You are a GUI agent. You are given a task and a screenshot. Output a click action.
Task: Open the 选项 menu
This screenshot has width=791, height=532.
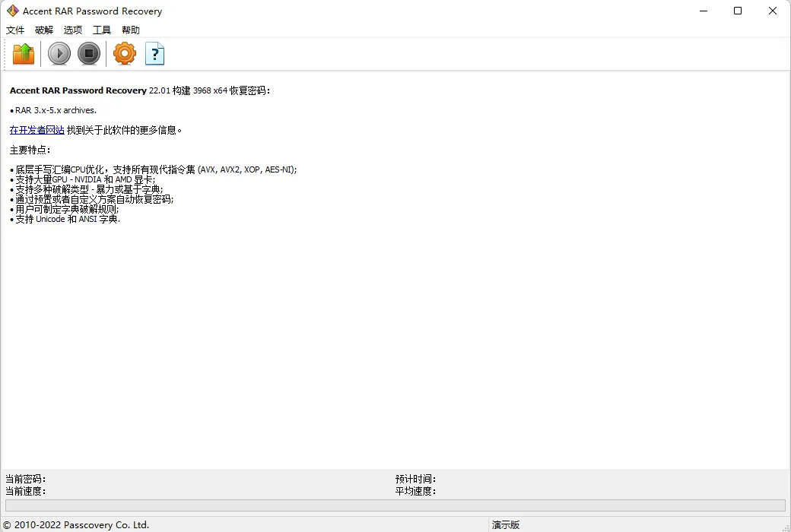pyautogui.click(x=73, y=30)
